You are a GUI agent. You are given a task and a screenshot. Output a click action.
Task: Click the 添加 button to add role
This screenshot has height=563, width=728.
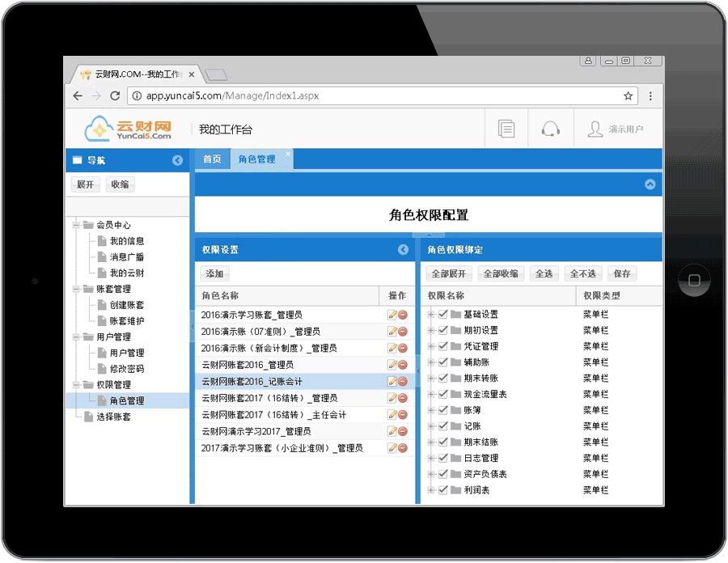click(214, 273)
